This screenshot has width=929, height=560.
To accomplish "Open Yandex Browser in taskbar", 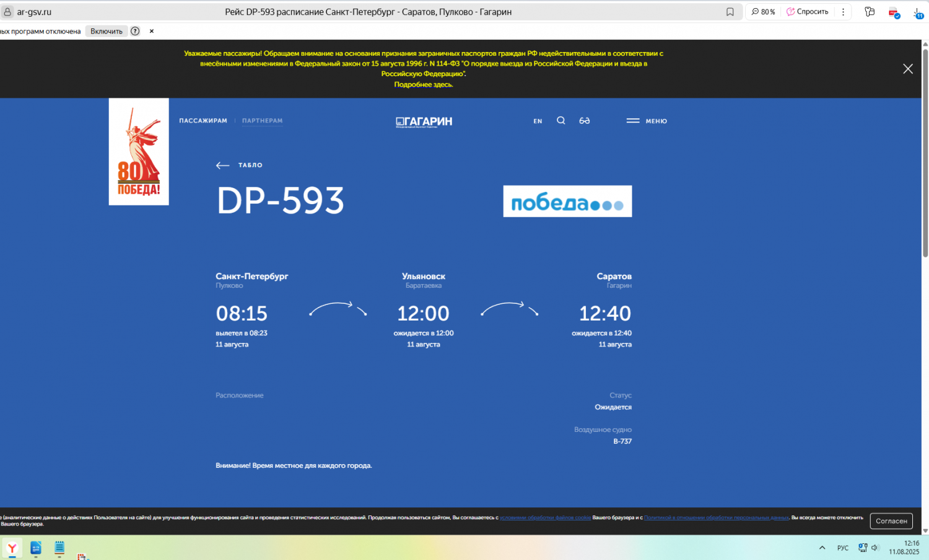I will [x=12, y=548].
